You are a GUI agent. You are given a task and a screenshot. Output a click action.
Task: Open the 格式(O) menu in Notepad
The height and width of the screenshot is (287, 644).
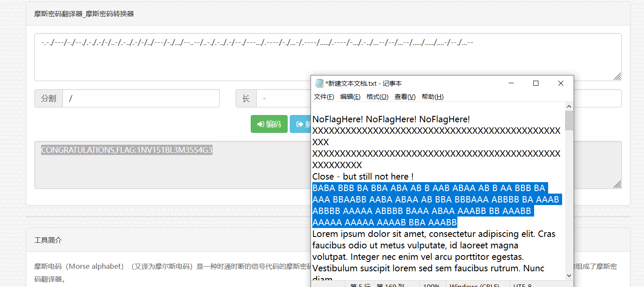coord(377,96)
